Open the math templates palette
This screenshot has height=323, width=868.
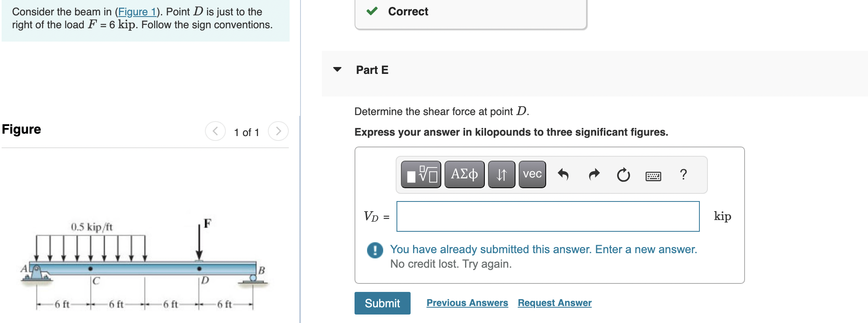coord(421,174)
